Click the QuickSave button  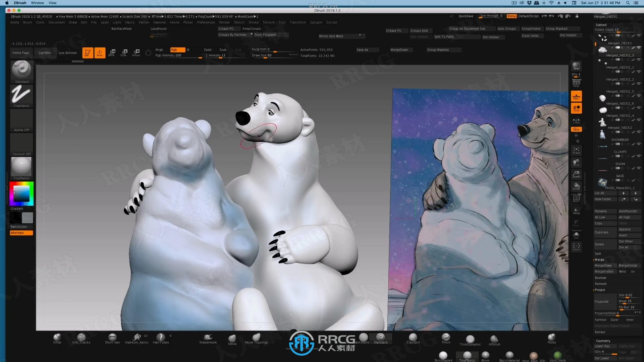[466, 16]
